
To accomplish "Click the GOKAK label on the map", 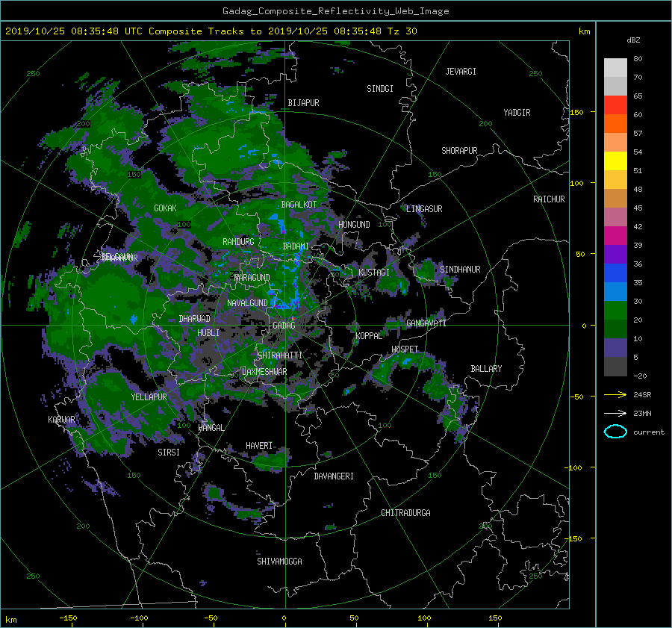I will pyautogui.click(x=165, y=208).
